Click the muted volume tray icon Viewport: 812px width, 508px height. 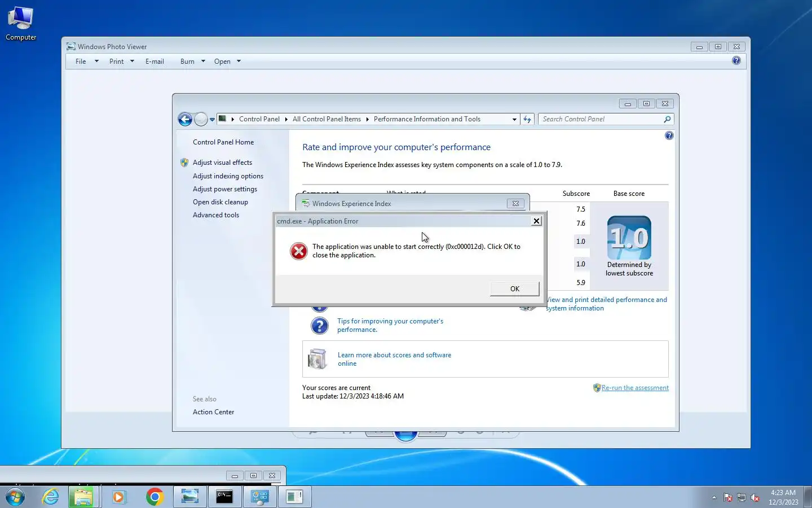click(x=755, y=497)
